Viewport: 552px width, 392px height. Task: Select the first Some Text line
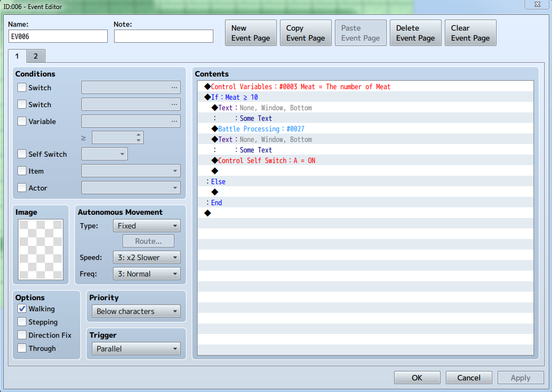366,118
